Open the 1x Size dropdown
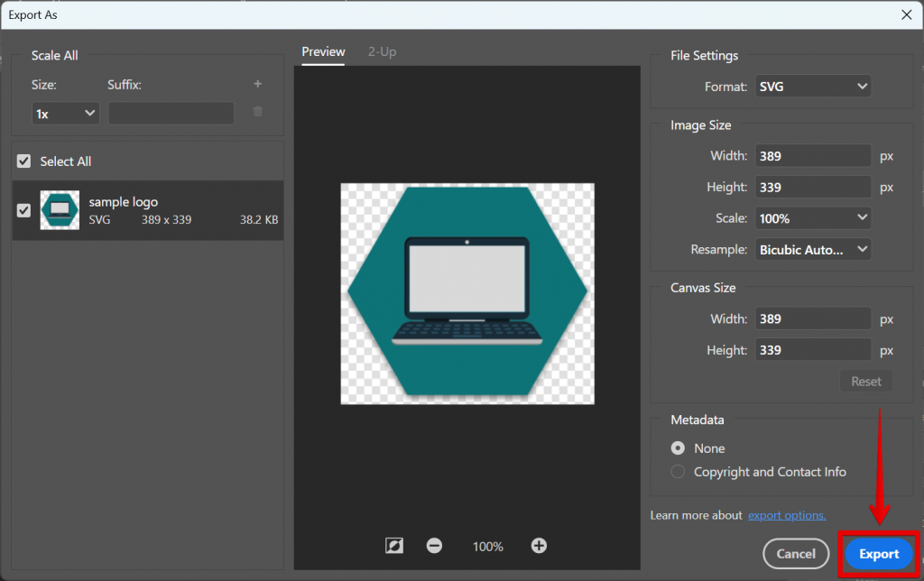Screen dimensions: 924x581 (x=65, y=114)
